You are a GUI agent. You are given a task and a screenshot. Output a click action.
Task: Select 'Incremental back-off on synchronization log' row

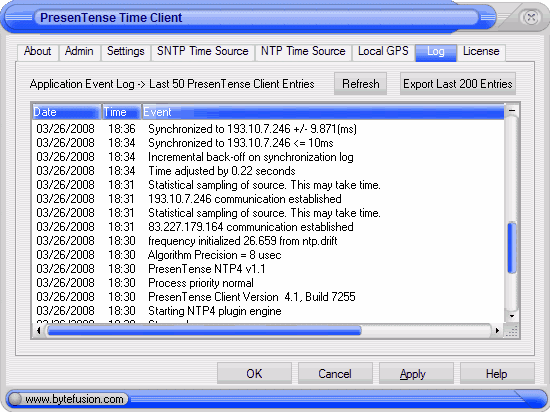click(x=268, y=157)
